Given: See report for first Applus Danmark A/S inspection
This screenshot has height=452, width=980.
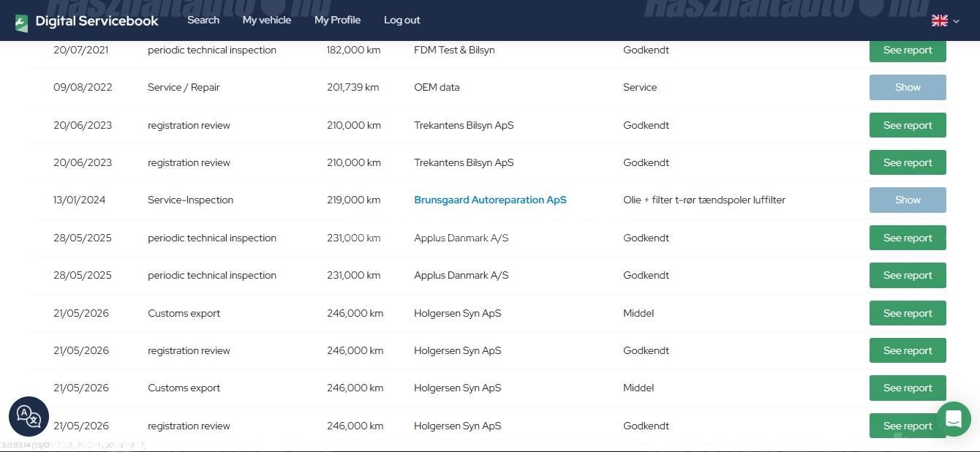Looking at the screenshot, I should 908,238.
